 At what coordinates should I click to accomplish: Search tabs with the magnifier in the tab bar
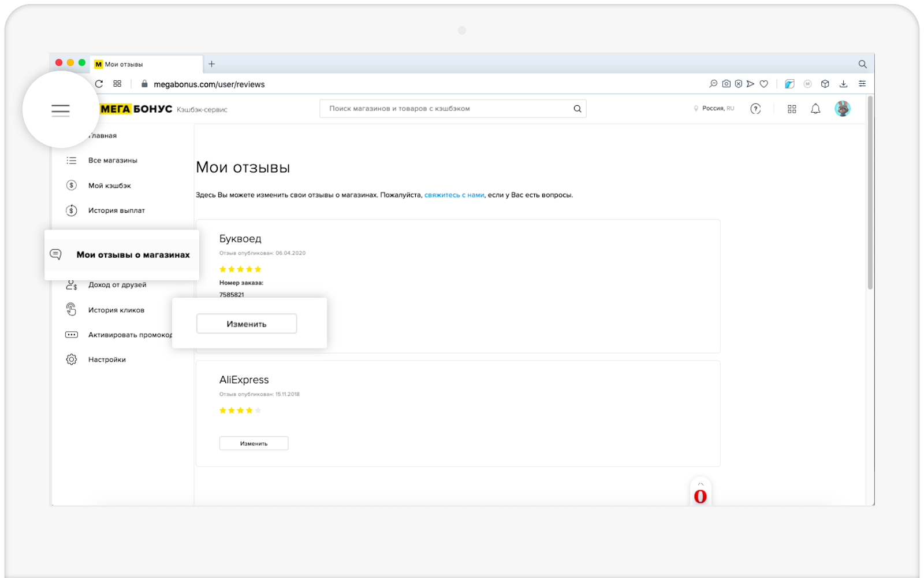862,64
